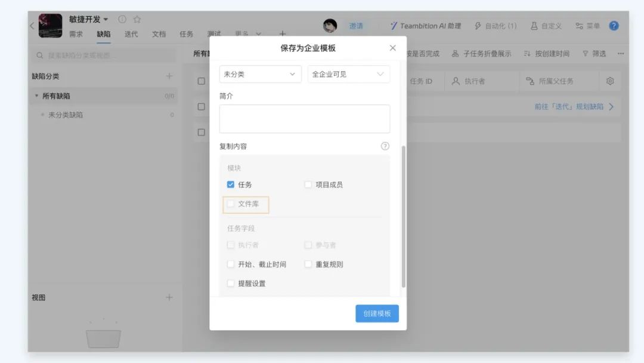644x363 pixels.
Task: Click the star icon to favorite project
Action: [x=137, y=20]
